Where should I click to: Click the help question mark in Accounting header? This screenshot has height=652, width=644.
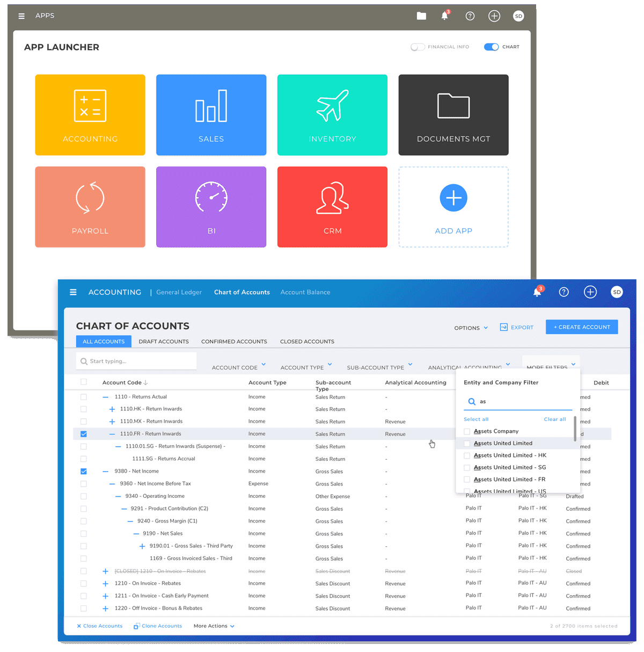[563, 292]
